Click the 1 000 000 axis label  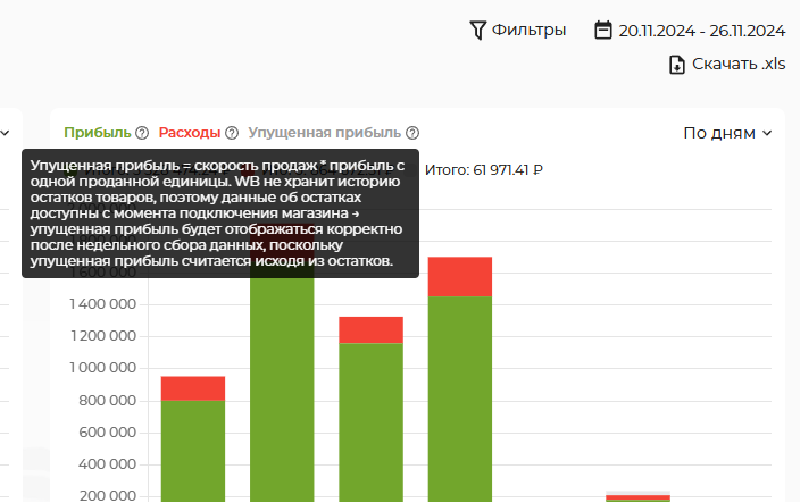click(x=103, y=368)
